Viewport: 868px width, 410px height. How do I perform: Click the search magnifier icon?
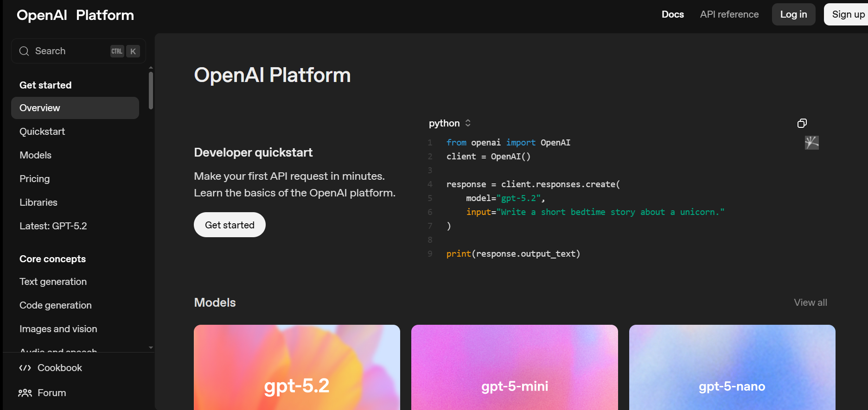coord(24,51)
